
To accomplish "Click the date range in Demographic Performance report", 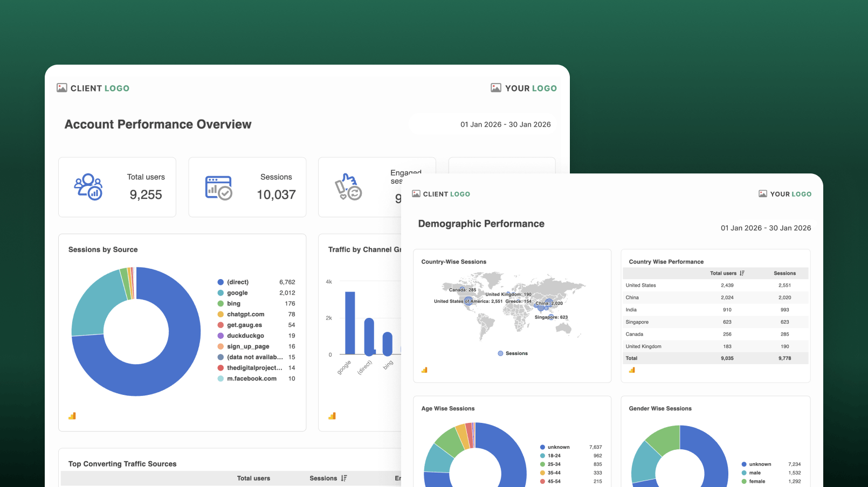I will coord(766,228).
